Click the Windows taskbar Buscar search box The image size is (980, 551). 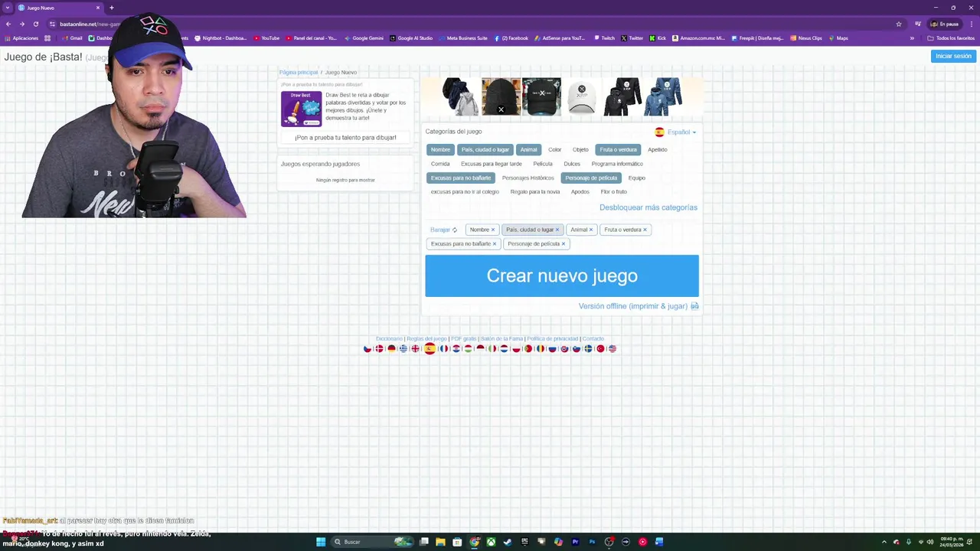(x=371, y=542)
